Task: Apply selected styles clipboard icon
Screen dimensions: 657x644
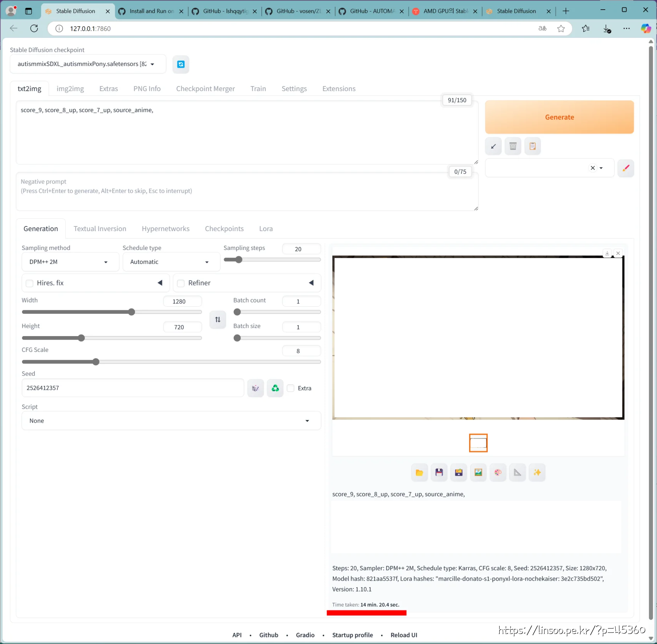Action: coord(533,146)
